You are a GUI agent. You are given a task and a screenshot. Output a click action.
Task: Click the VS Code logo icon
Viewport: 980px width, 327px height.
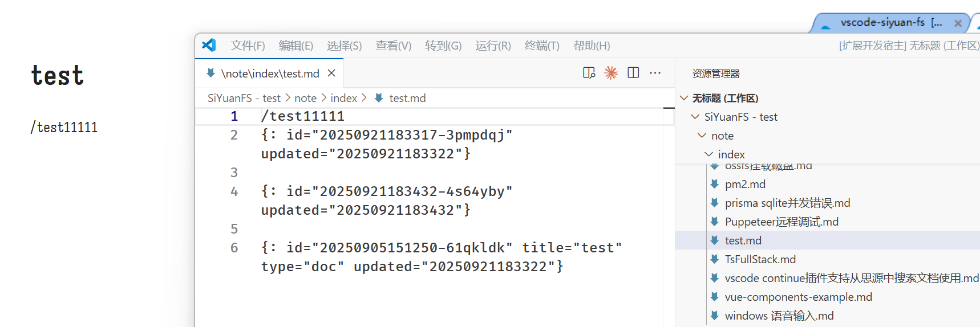coord(209,45)
